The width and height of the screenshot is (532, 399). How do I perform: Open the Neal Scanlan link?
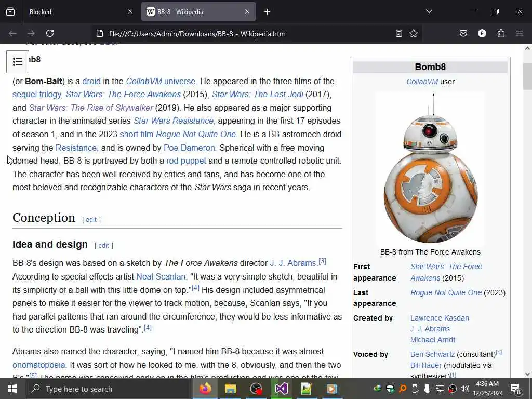point(161,276)
